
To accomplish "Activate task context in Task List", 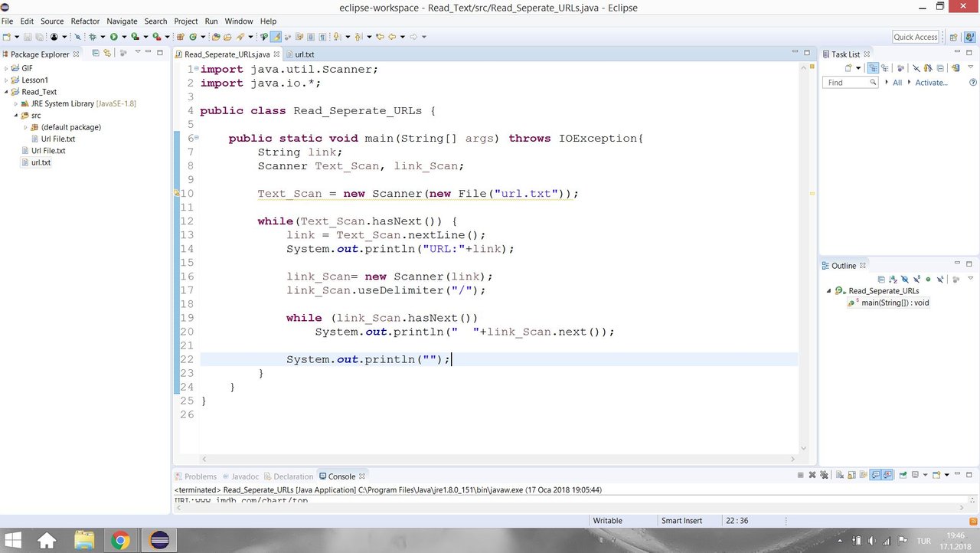I will point(933,82).
